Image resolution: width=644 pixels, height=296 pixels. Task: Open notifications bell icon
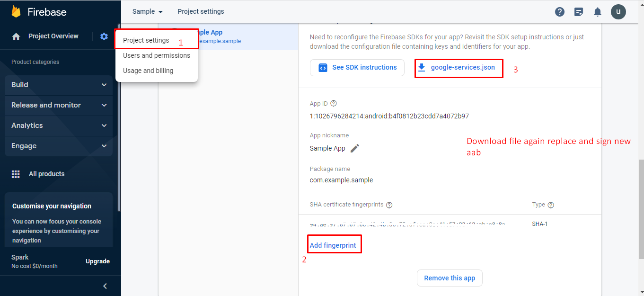598,12
